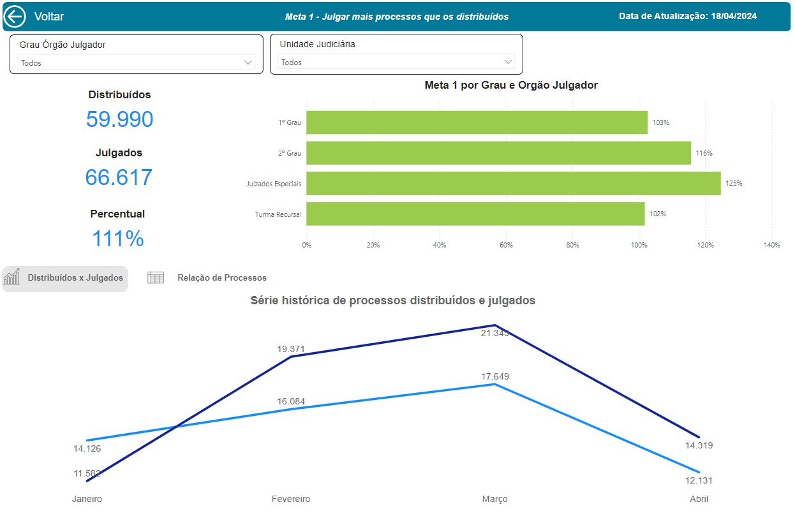Viewport: 795px width, 532px height.
Task: Select the Juizados Especiais green bar
Action: click(x=513, y=184)
